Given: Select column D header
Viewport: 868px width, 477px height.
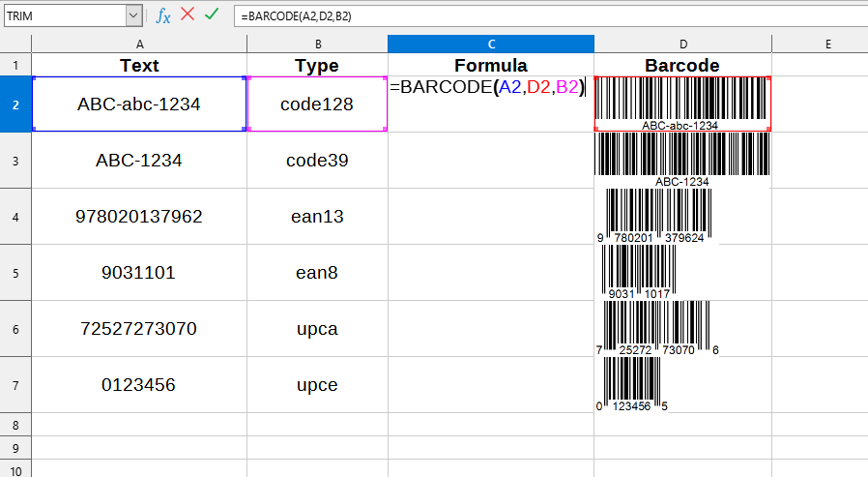Looking at the screenshot, I should 682,45.
